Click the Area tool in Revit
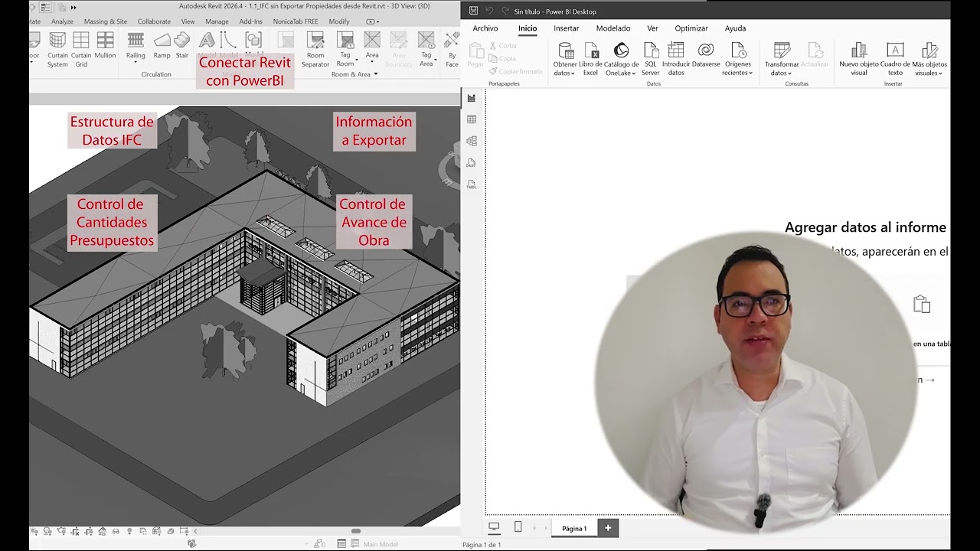The width and height of the screenshot is (980, 551). (372, 46)
